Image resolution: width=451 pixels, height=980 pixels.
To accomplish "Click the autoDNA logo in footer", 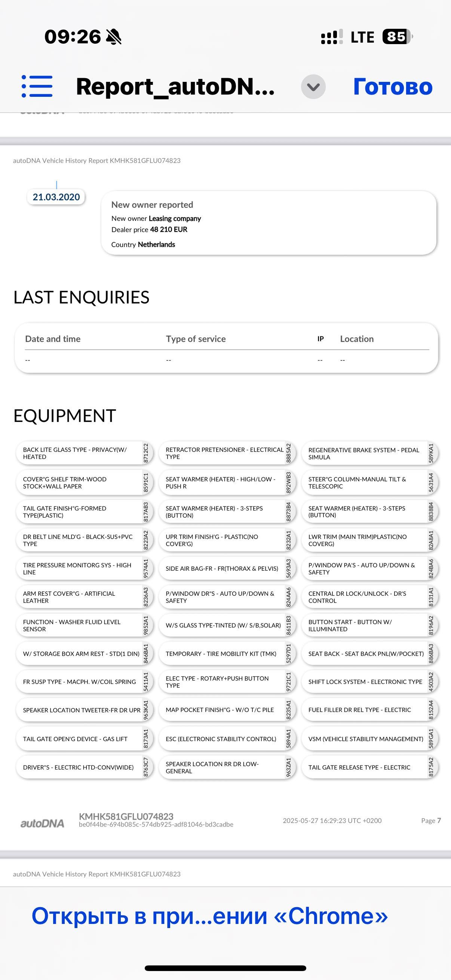I will point(42,824).
